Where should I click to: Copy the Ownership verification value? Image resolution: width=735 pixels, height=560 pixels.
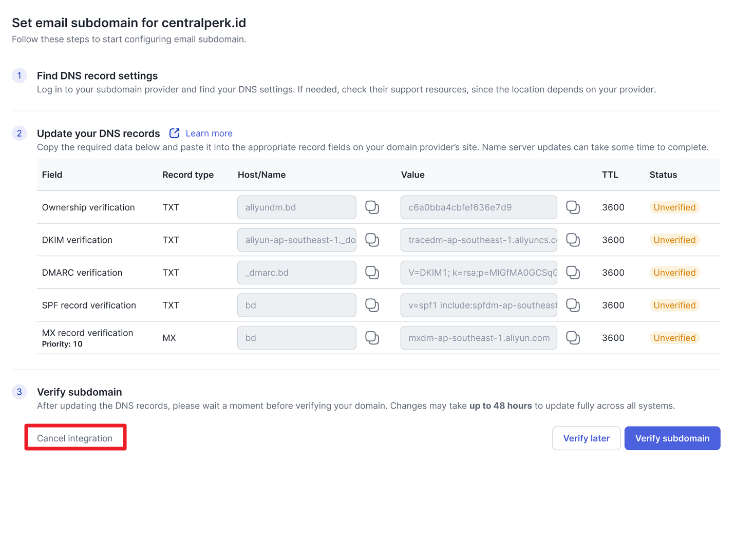pyautogui.click(x=573, y=207)
